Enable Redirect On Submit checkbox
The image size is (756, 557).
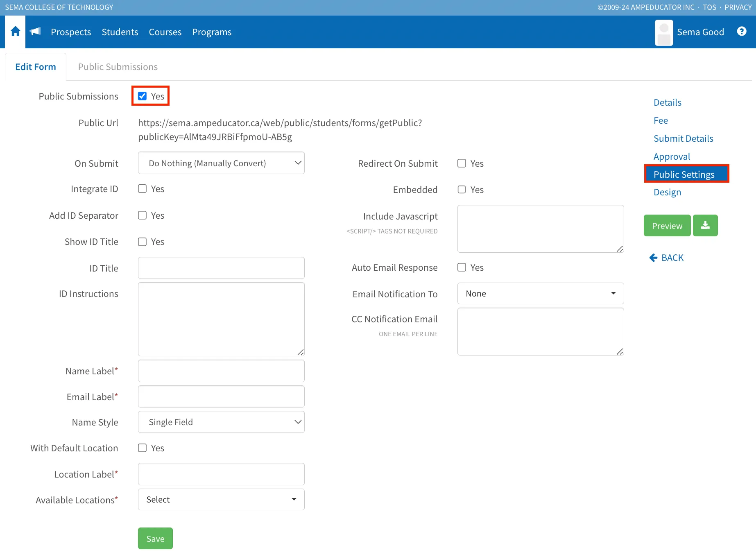tap(462, 163)
